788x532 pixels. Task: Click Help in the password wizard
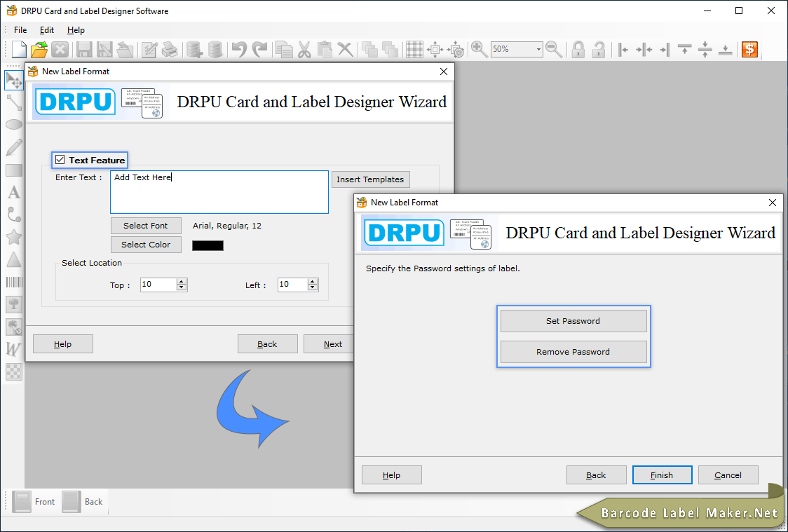(391, 475)
